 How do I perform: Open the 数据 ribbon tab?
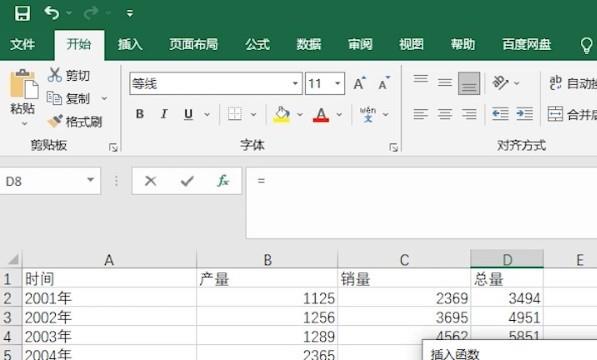coord(309,45)
